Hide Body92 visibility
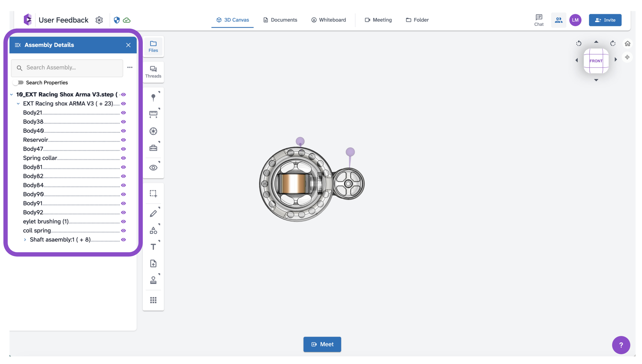Viewport: 642px width, 364px height. (123, 213)
